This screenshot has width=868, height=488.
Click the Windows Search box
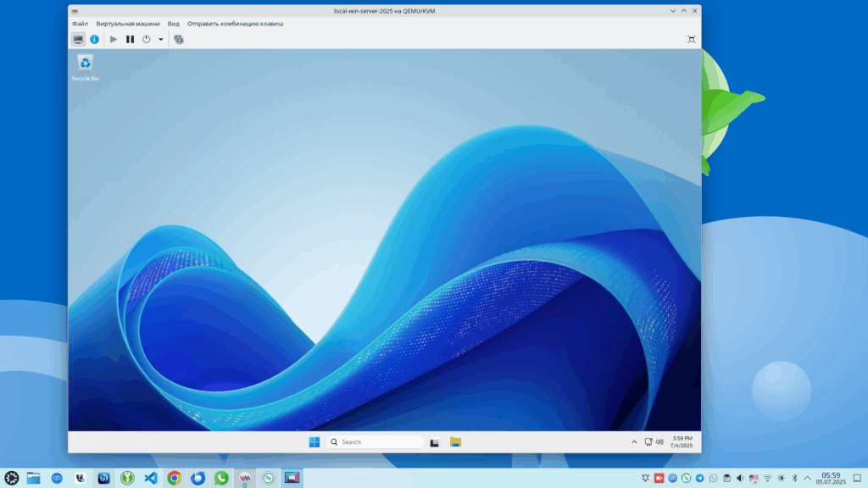click(x=375, y=441)
